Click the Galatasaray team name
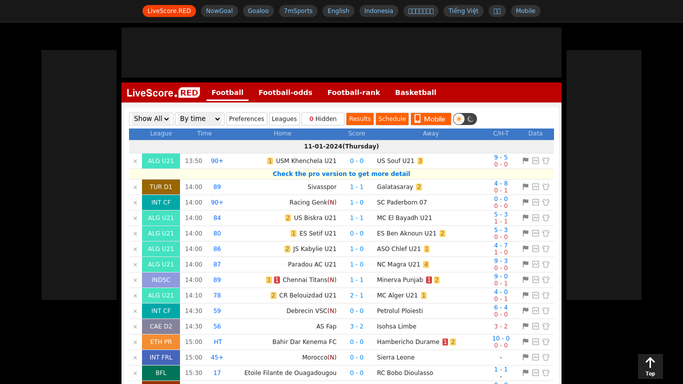Image resolution: width=683 pixels, height=384 pixels. pos(395,187)
